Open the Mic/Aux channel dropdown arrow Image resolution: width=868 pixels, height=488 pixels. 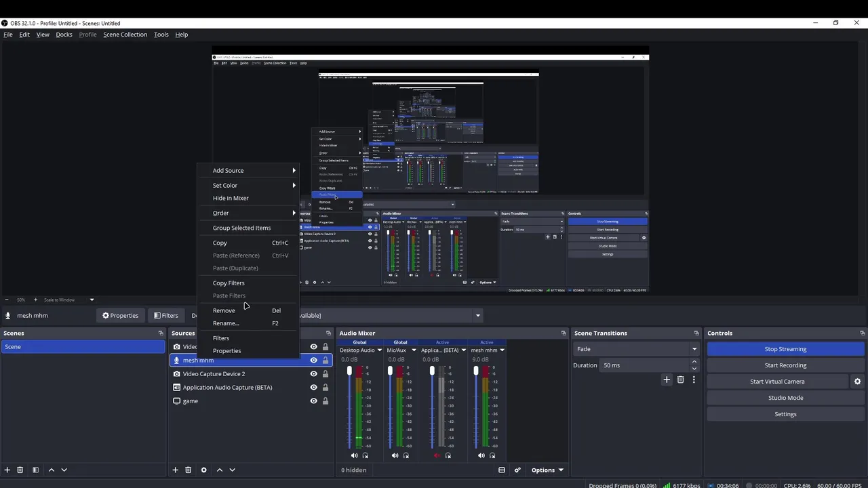[x=412, y=350]
